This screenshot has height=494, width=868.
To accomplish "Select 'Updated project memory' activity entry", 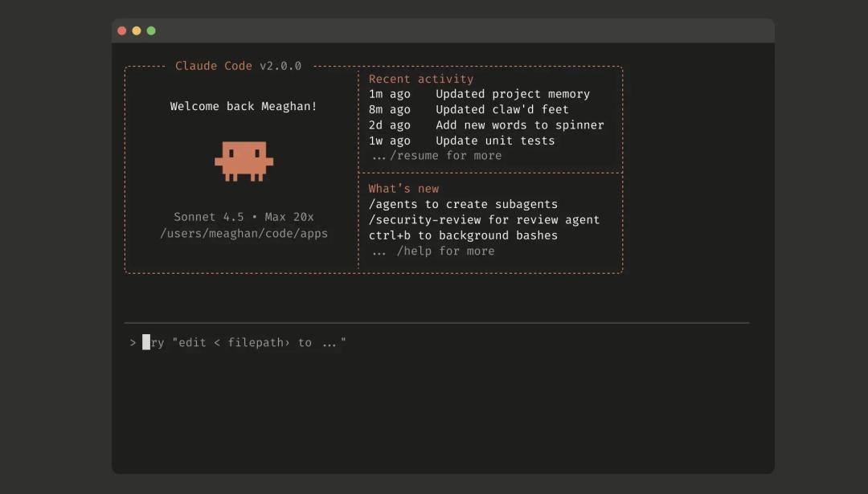I will coord(512,94).
